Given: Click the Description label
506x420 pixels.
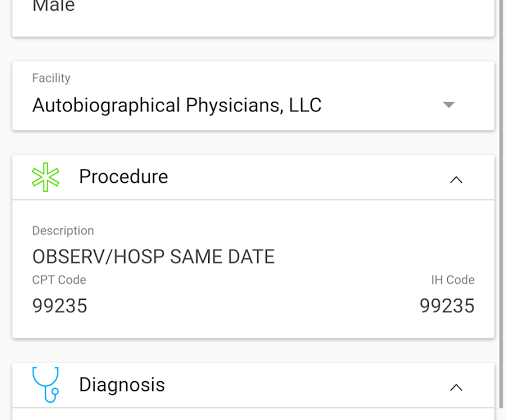Looking at the screenshot, I should 63,231.
